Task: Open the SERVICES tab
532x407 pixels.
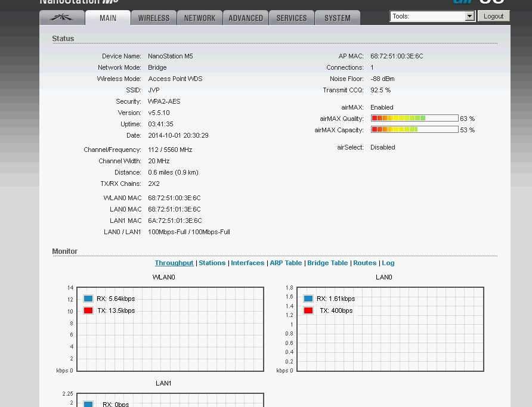Action: (x=292, y=18)
